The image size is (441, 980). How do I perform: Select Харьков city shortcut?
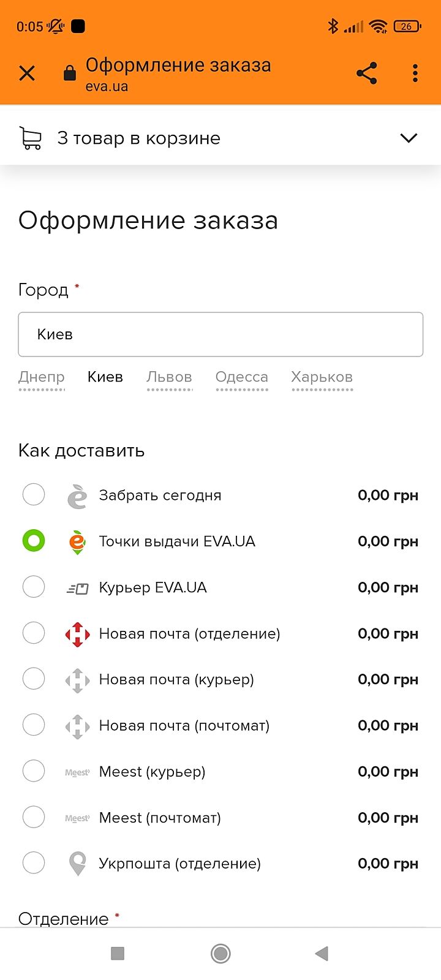322,377
